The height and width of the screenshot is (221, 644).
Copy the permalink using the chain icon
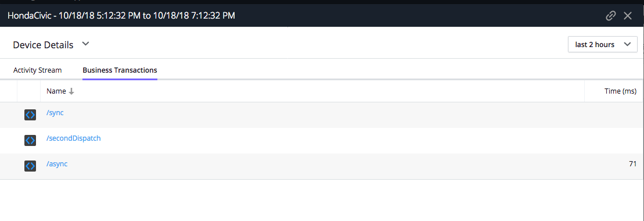pos(611,16)
